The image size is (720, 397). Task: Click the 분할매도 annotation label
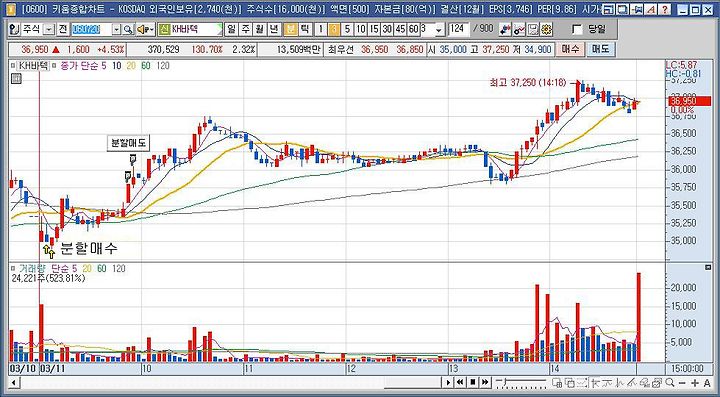click(x=128, y=143)
